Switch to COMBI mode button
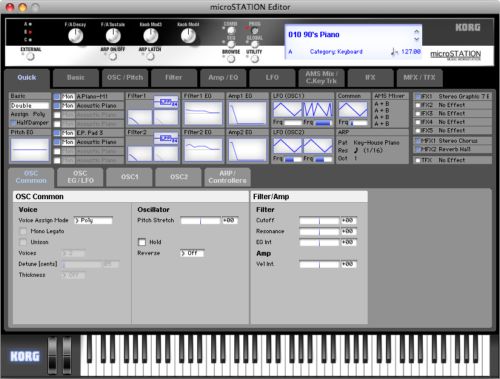Screen dimensions: 500x379 click(231, 31)
